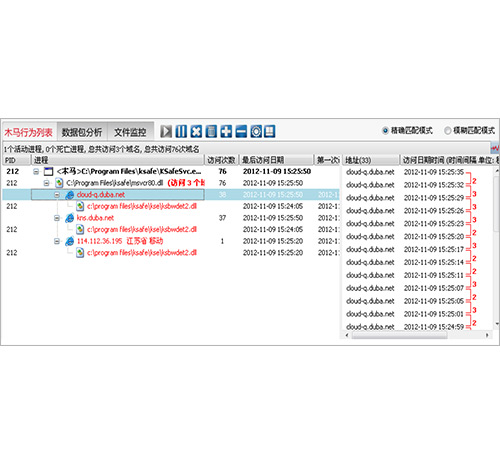Click the trash can clear list icon

211,131
